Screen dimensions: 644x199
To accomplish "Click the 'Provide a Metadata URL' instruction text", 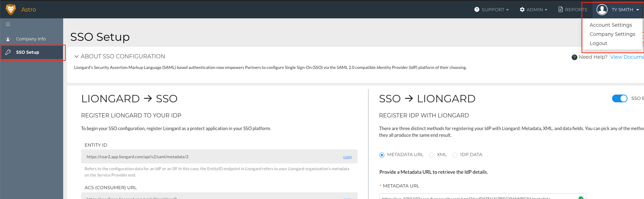I will tap(433, 172).
